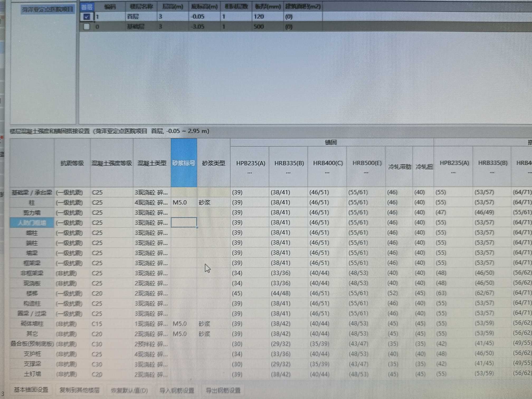Click the 抗震等级 column header

coord(72,163)
